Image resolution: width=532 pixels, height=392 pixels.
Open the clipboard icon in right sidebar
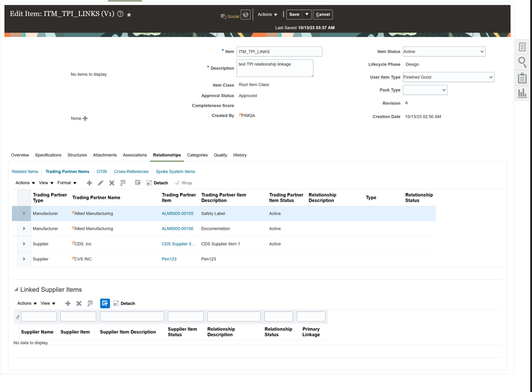coord(522,77)
